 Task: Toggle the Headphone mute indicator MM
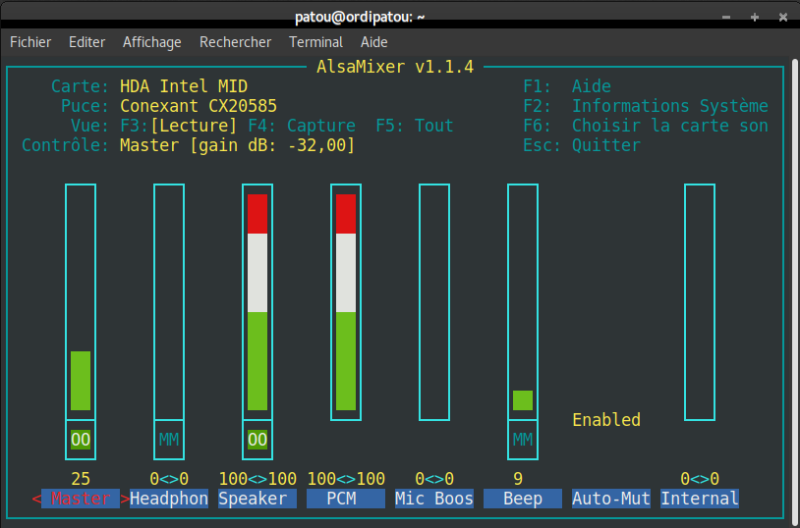pyautogui.click(x=169, y=439)
